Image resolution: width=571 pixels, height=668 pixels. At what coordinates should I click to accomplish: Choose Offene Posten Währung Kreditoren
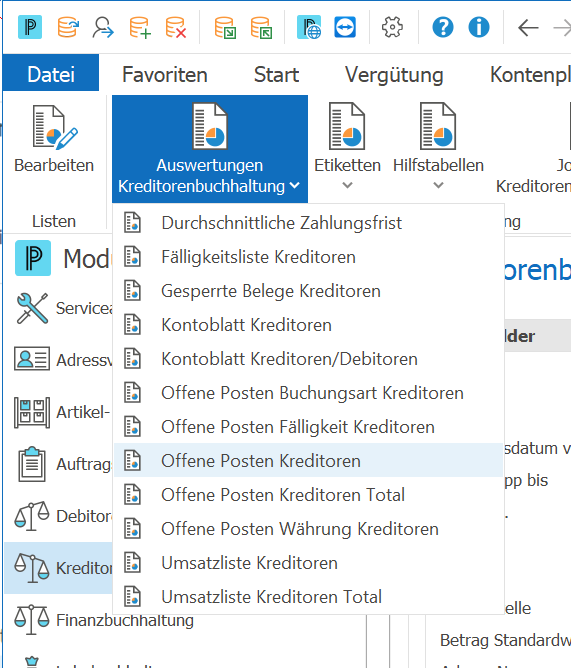(309, 529)
